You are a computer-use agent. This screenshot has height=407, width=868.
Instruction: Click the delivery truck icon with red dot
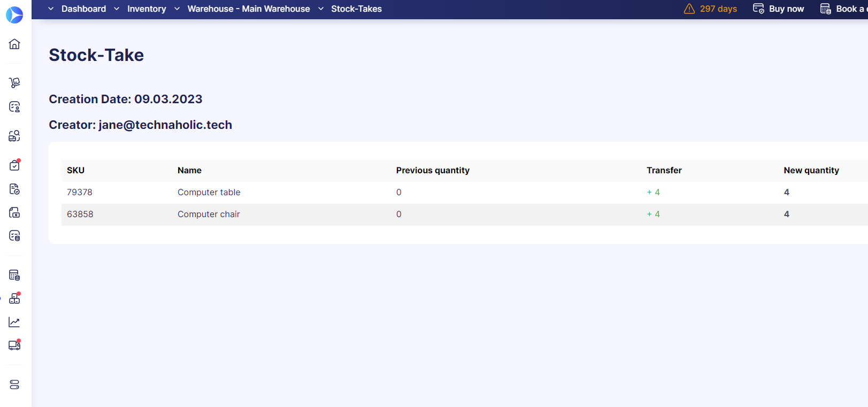coord(14,345)
